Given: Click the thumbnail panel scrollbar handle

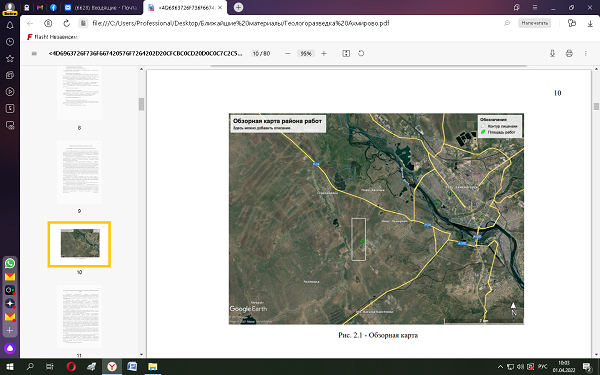Looking at the screenshot, I should [141, 104].
